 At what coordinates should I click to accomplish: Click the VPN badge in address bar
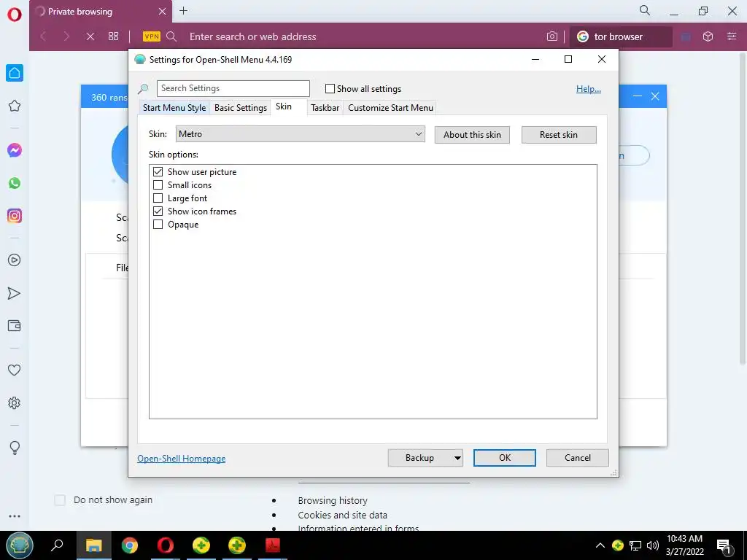(152, 36)
